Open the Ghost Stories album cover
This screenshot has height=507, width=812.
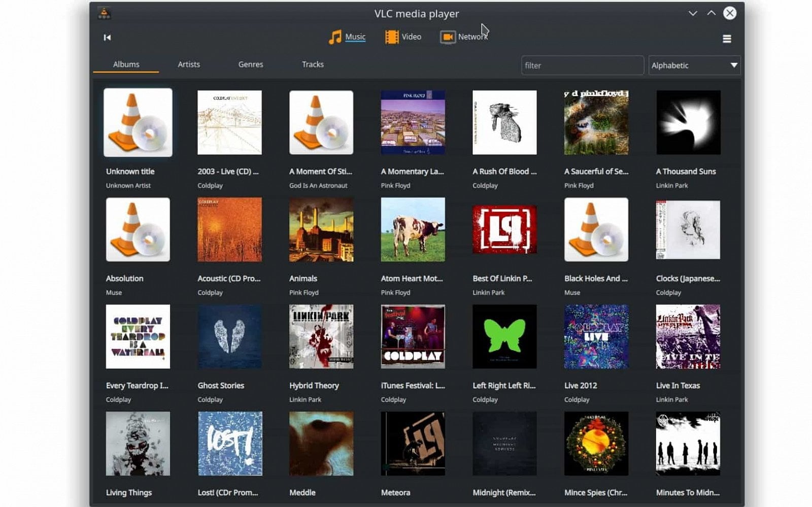230,336
